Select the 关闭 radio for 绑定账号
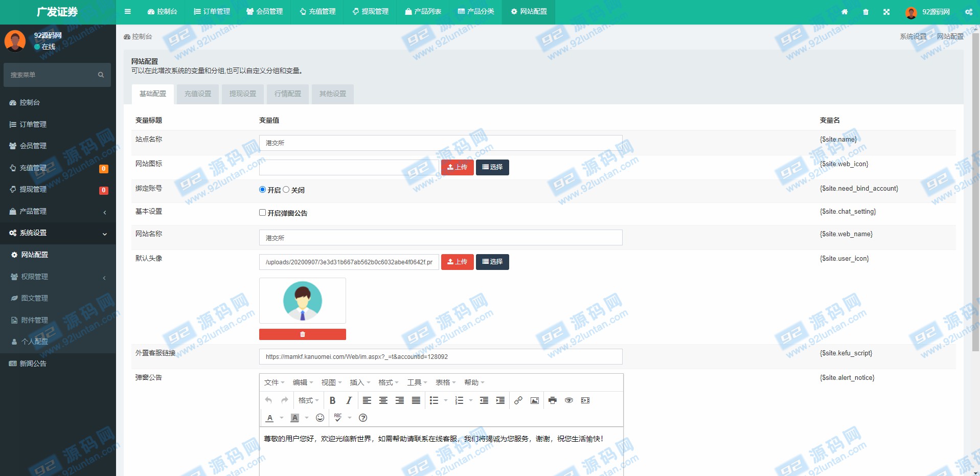 286,190
